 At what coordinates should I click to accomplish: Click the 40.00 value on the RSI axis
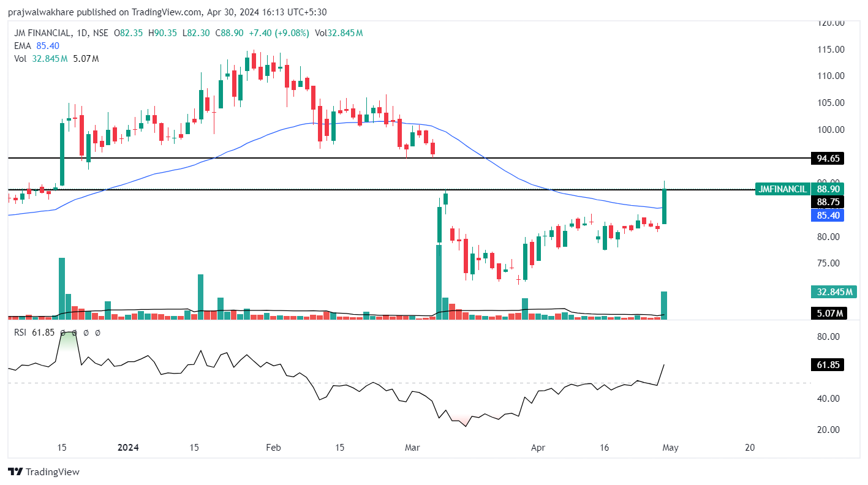tap(829, 399)
